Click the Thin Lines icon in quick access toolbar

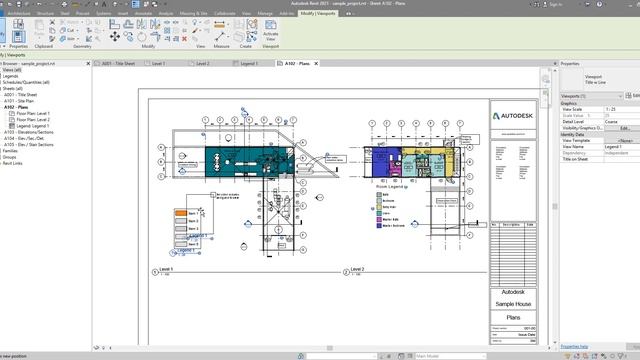pos(136,4)
